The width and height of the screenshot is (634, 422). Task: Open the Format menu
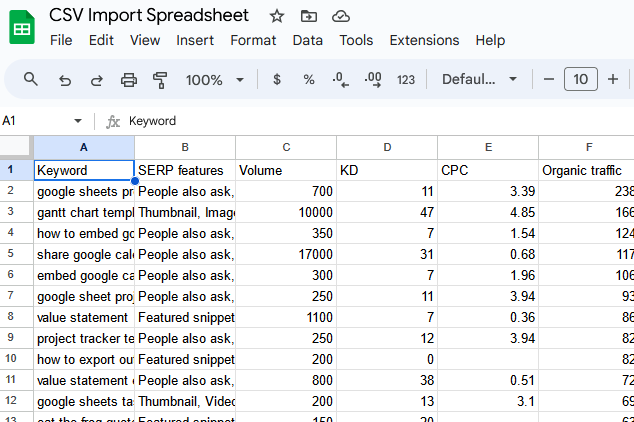[253, 40]
